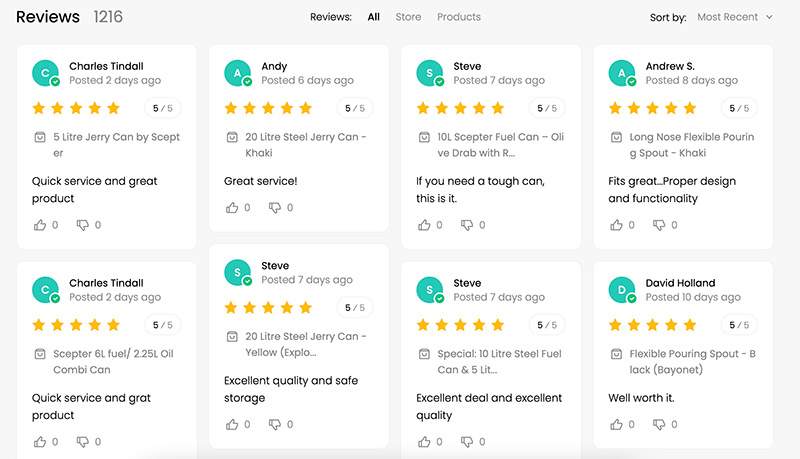Image resolution: width=800 pixels, height=459 pixels.
Task: Click the product bag icon beside 5 Litre Jerry Can
Action: point(40,137)
